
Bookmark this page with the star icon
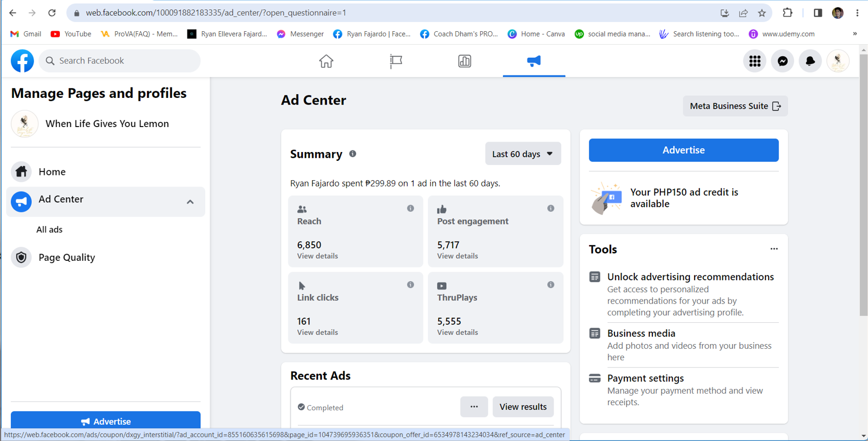762,13
